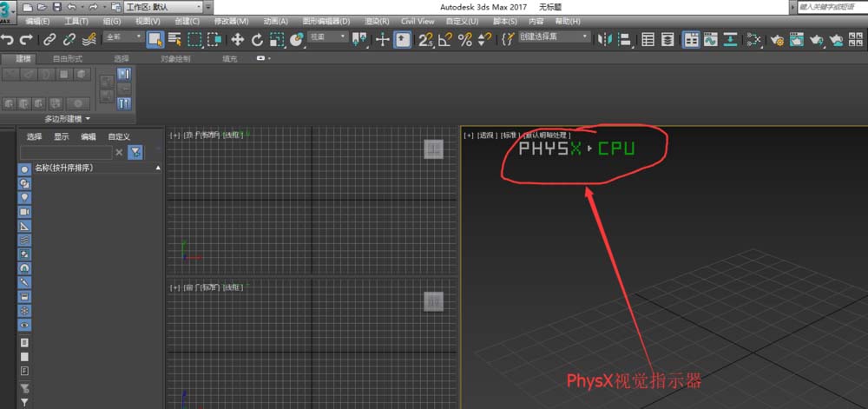Click the Render Production teapot icon
868x409 pixels.
coord(817,39)
